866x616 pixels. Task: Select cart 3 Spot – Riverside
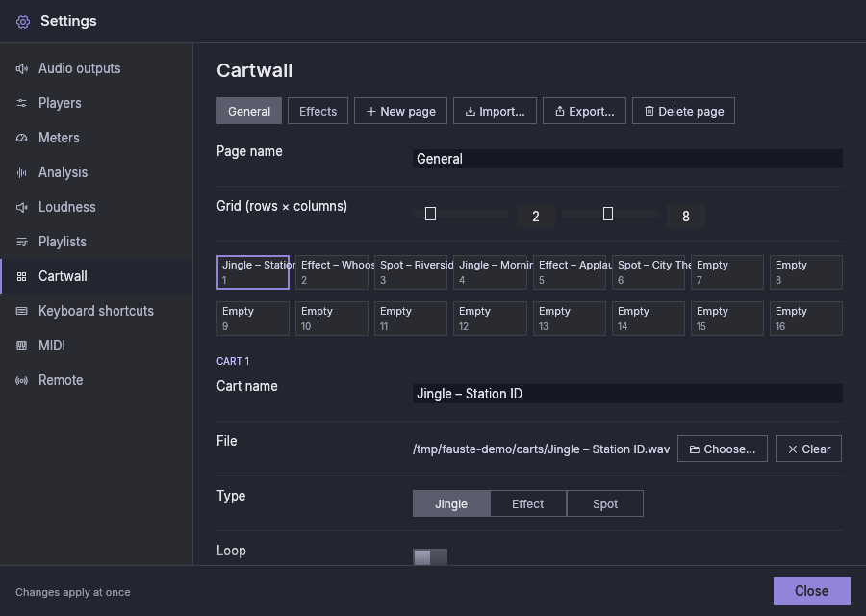411,272
